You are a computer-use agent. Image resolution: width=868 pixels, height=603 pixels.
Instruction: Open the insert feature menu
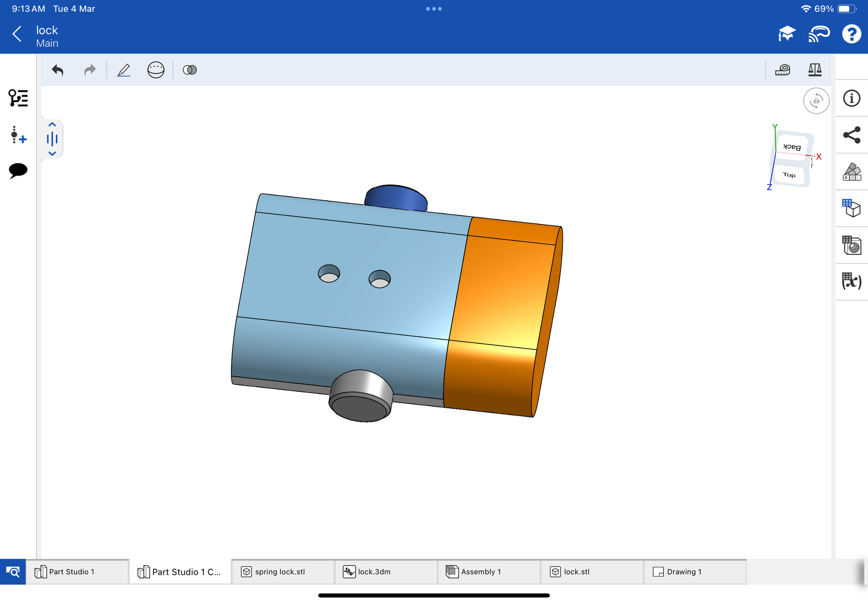pyautogui.click(x=18, y=135)
